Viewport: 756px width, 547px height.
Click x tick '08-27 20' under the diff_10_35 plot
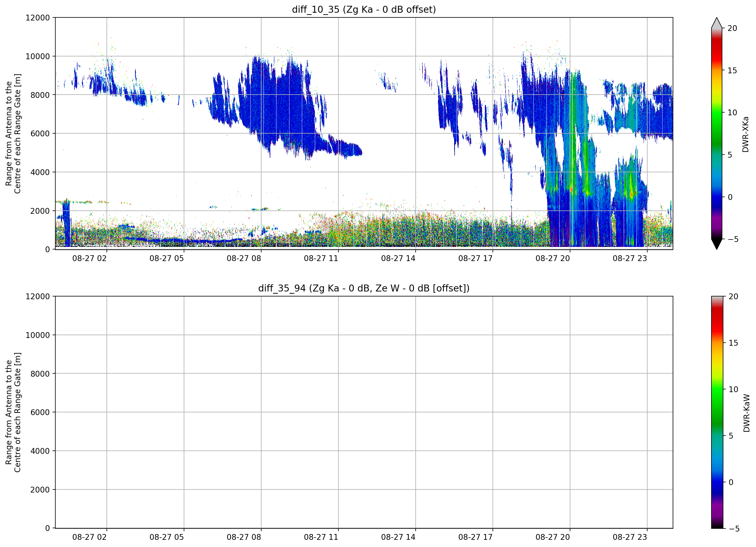coord(553,259)
